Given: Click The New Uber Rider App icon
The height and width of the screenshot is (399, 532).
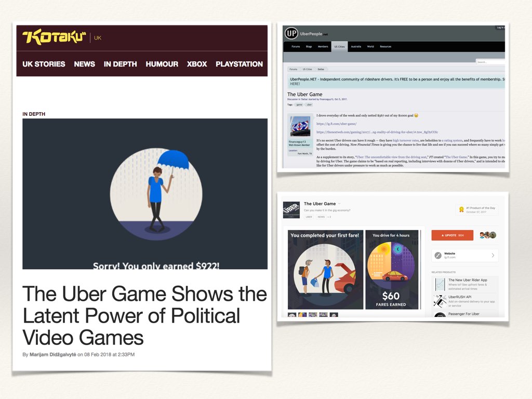Looking at the screenshot, I should pos(440,284).
